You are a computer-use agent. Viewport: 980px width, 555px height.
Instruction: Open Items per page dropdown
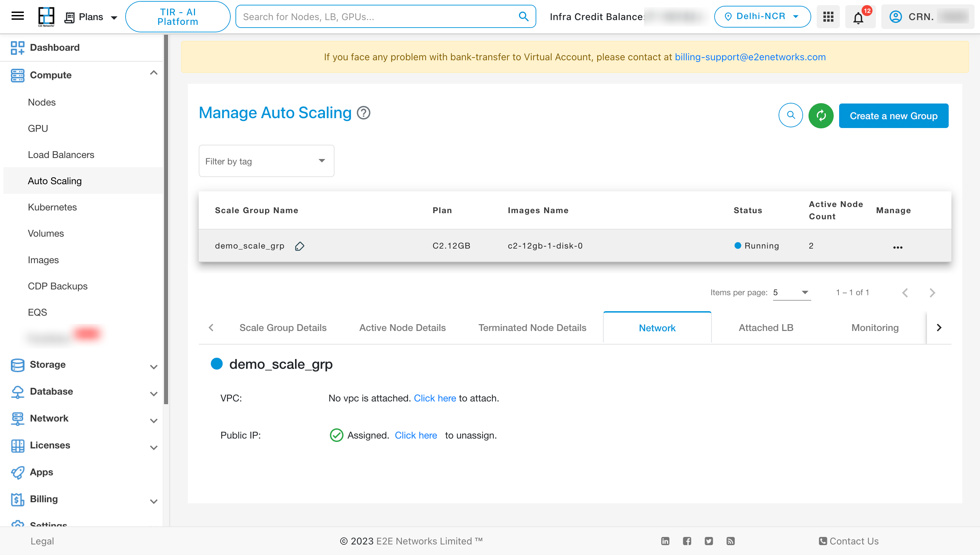(791, 293)
